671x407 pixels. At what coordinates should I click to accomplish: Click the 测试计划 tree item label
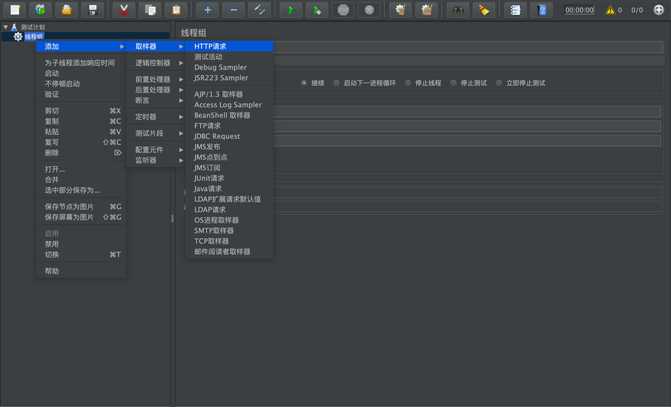[33, 27]
